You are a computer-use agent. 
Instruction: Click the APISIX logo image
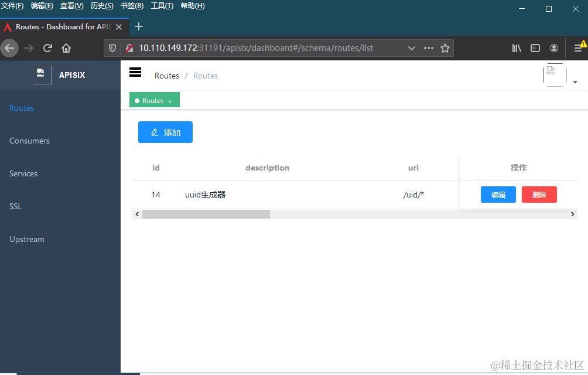pyautogui.click(x=42, y=75)
